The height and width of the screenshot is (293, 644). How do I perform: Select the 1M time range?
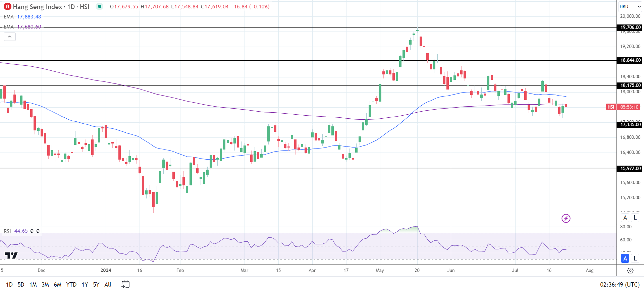click(x=33, y=285)
